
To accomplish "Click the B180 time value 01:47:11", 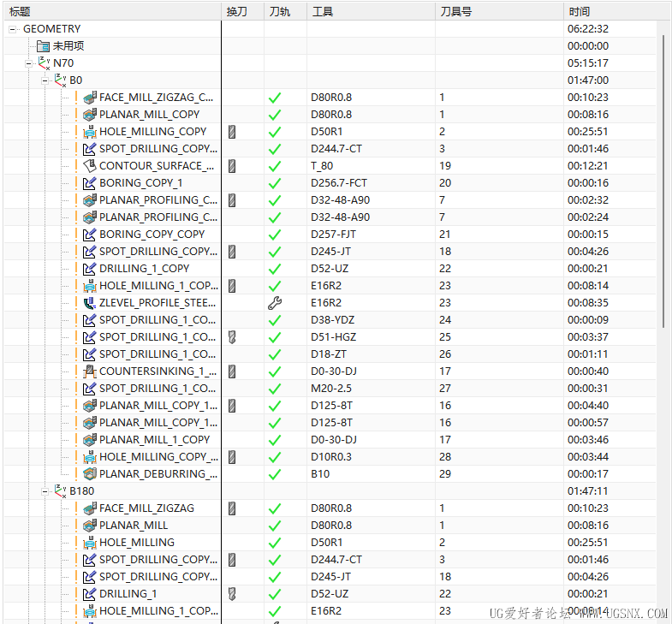I will pyautogui.click(x=588, y=491).
